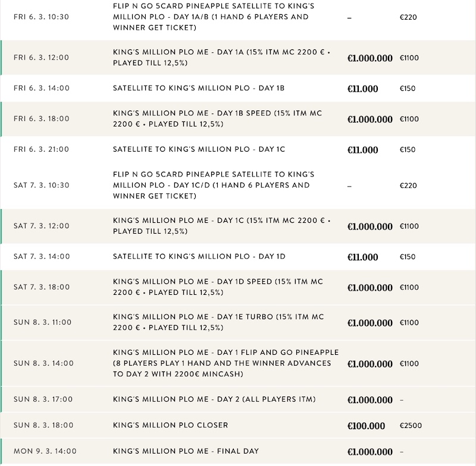
Task: Select the Satellite to King's Million PLO Day 1D
Action: tap(199, 257)
